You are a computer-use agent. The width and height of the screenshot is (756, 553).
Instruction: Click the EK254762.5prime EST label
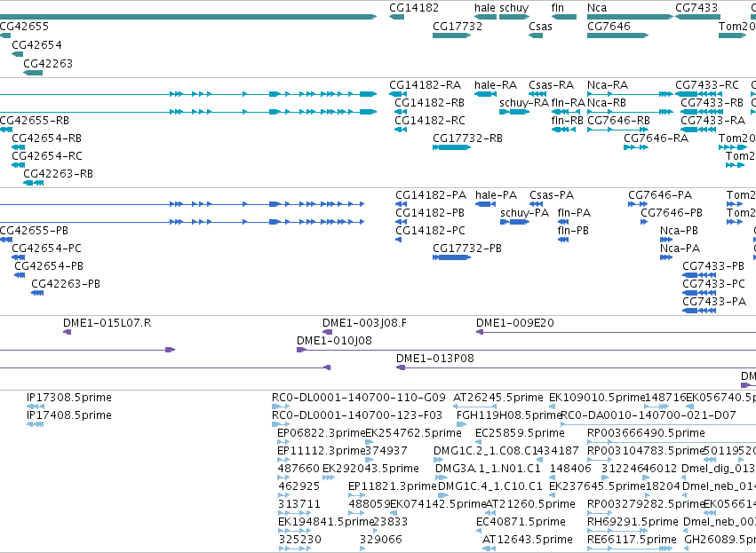coord(414,433)
